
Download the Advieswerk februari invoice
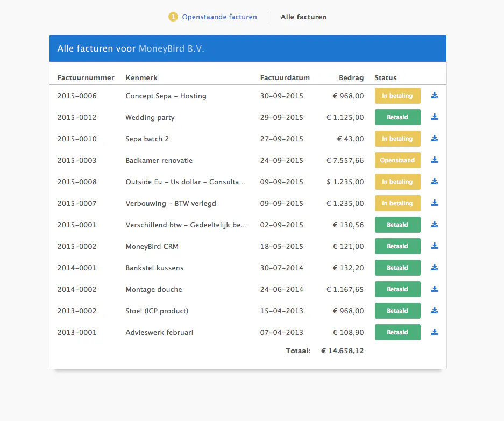[435, 332]
